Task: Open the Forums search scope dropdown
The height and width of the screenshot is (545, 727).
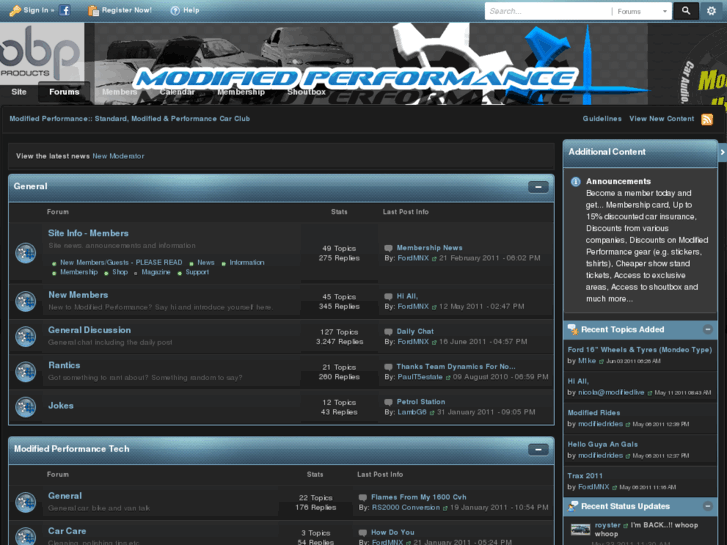Action: (x=643, y=11)
